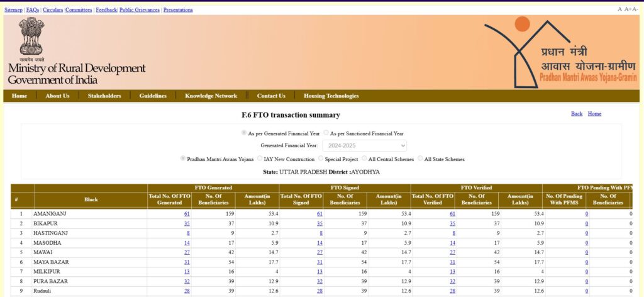Open the Committees link
Viewport: 644px width, 297px height.
coord(79,10)
